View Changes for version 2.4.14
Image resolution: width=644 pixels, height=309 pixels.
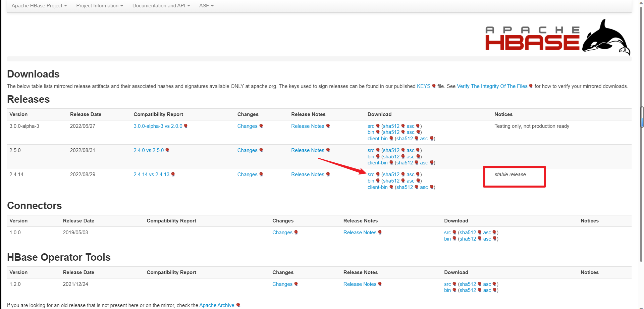[247, 174]
